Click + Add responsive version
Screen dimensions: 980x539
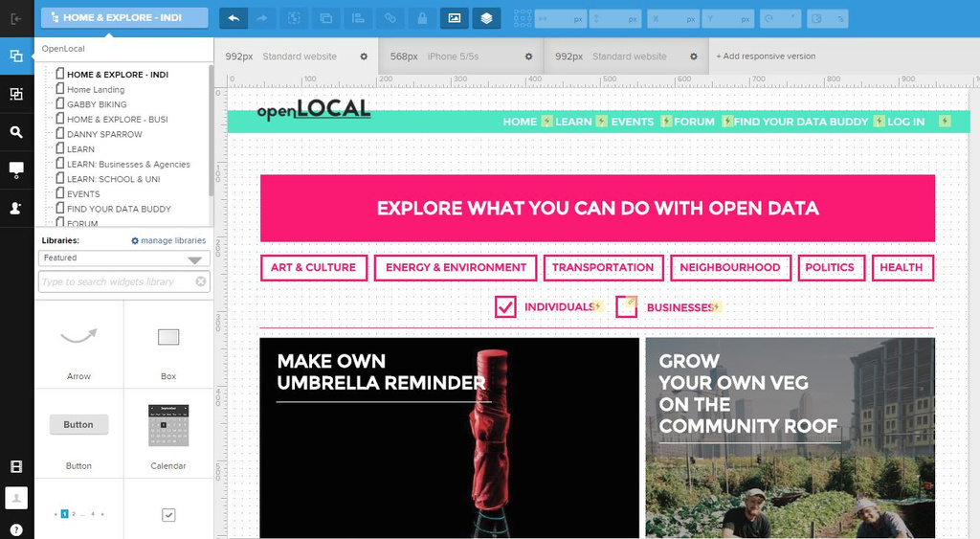pos(766,56)
